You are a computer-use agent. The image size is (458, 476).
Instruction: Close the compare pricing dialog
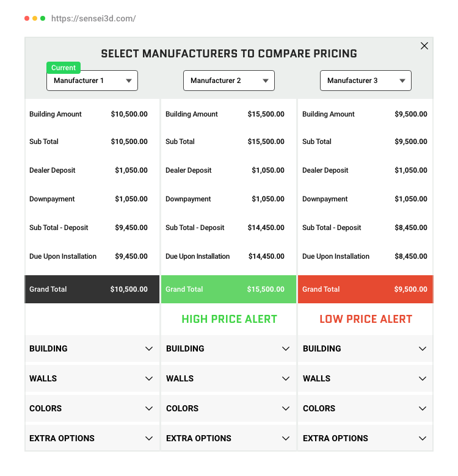(x=424, y=46)
